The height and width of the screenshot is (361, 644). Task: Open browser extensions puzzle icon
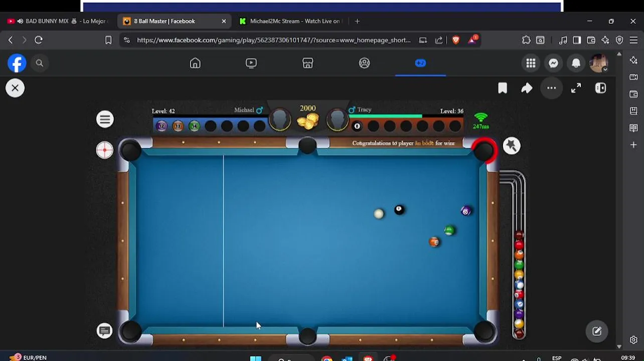pos(526,40)
